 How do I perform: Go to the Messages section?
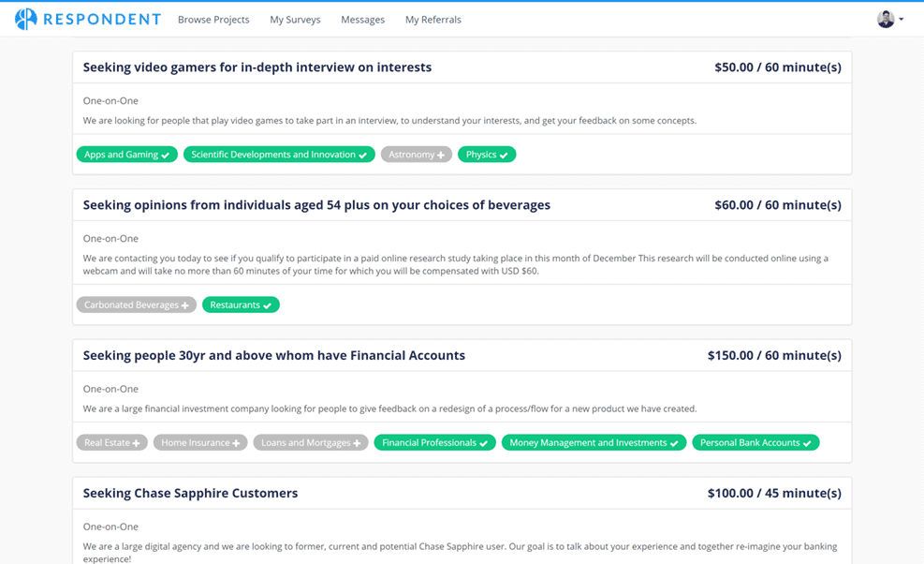point(362,19)
